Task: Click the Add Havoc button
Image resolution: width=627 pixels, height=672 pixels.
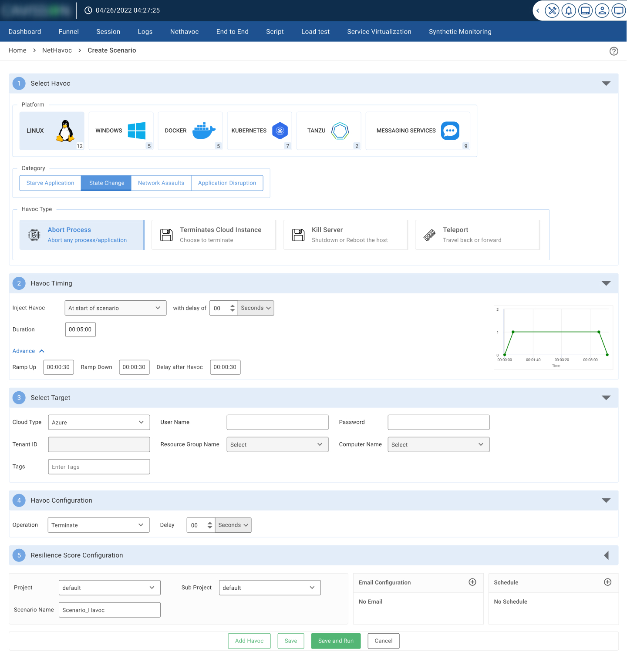Action: [x=249, y=641]
